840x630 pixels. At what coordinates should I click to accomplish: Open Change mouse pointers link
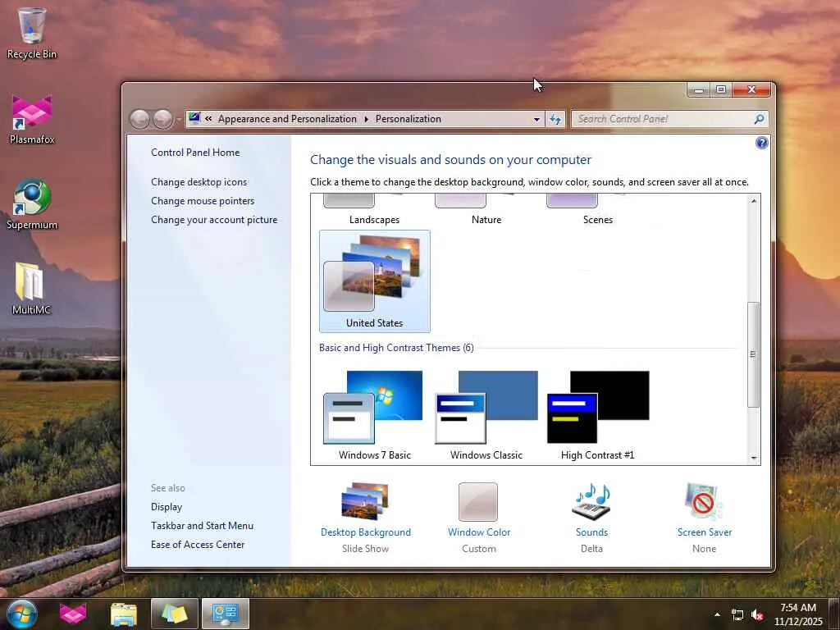point(203,200)
